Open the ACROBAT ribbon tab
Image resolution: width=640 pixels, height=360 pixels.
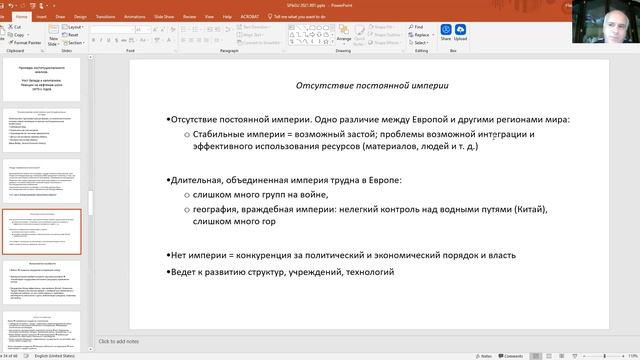tap(250, 17)
